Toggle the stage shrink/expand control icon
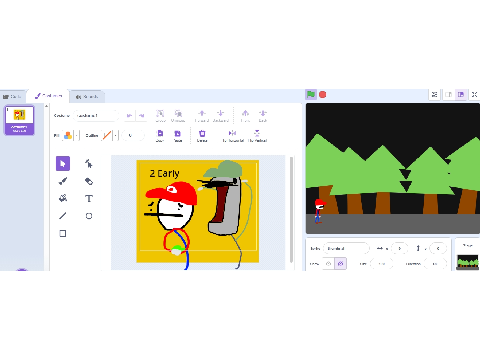The height and width of the screenshot is (360, 480). coord(434,95)
